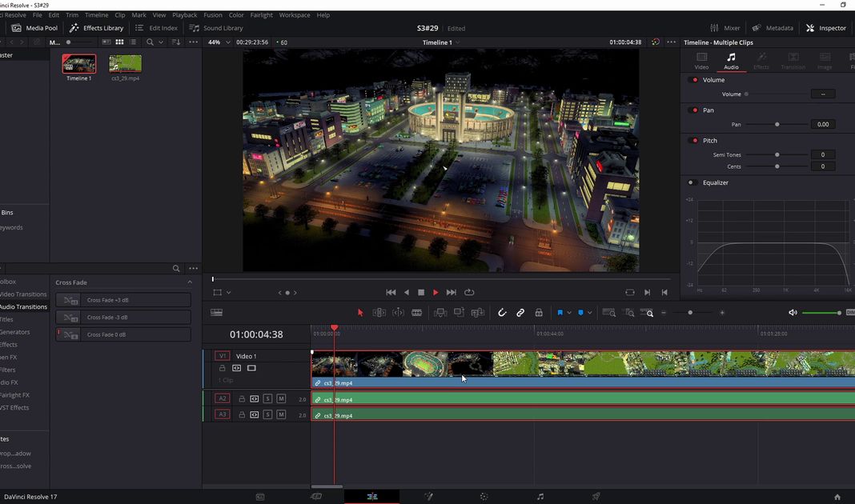The image size is (855, 504).
Task: Adjust the Pan slider handle
Action: 777,125
